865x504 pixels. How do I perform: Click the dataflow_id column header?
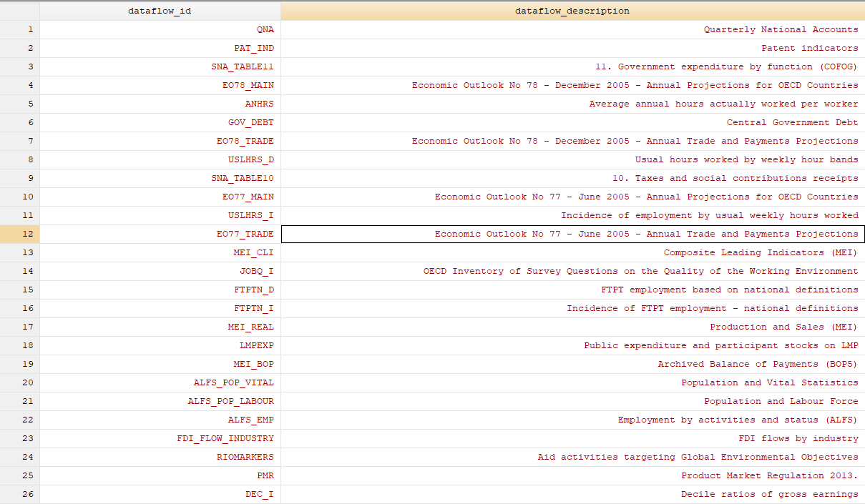pyautogui.click(x=160, y=11)
